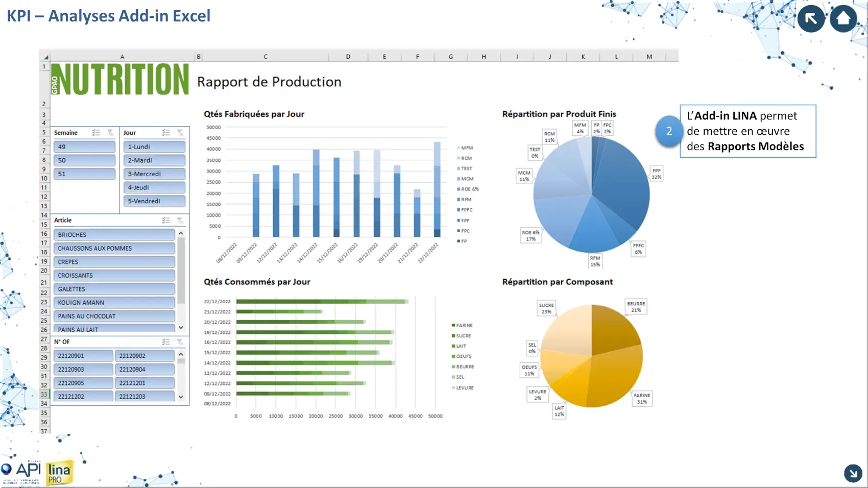Viewport: 868px width, 488px height.
Task: Select KOUIGN AMANN article button
Action: pos(114,303)
